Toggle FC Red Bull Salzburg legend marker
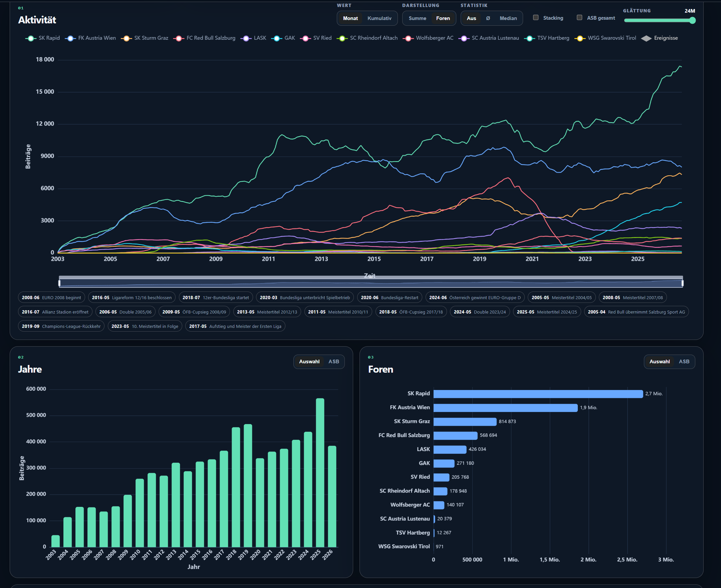This screenshot has height=588, width=721. 179,38
